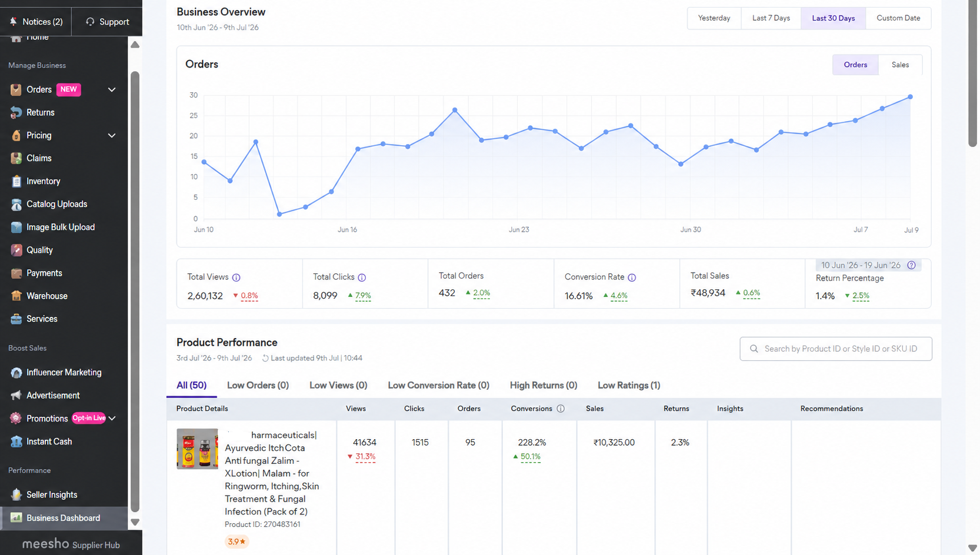Open the Influencer Marketing icon
This screenshot has height=555, width=980.
click(x=16, y=372)
